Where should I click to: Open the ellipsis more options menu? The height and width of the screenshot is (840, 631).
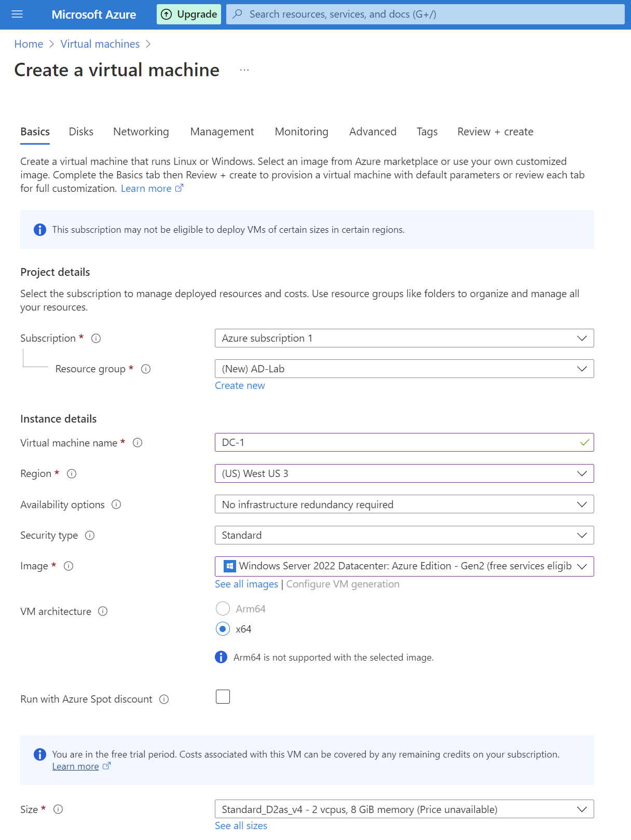244,70
